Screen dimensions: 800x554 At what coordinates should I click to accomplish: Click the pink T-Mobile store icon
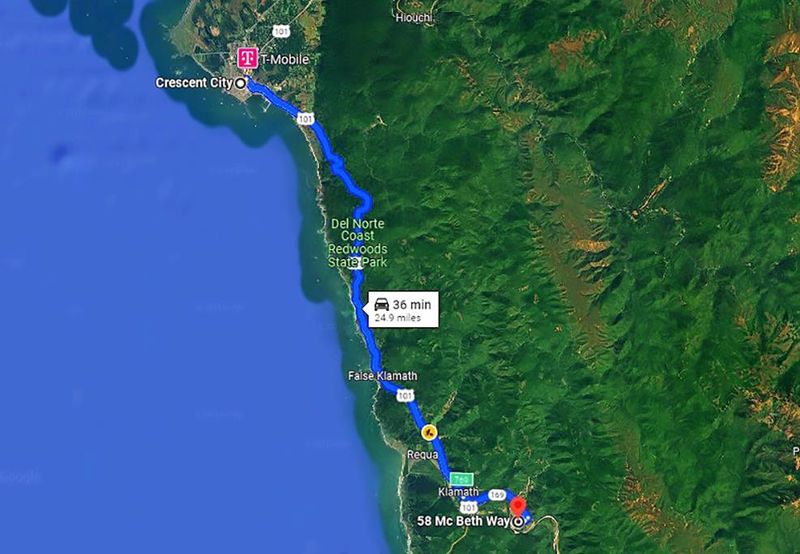point(248,58)
